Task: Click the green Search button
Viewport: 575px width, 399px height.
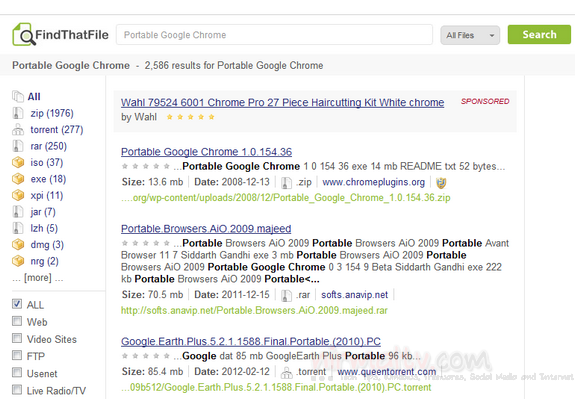Action: [539, 34]
